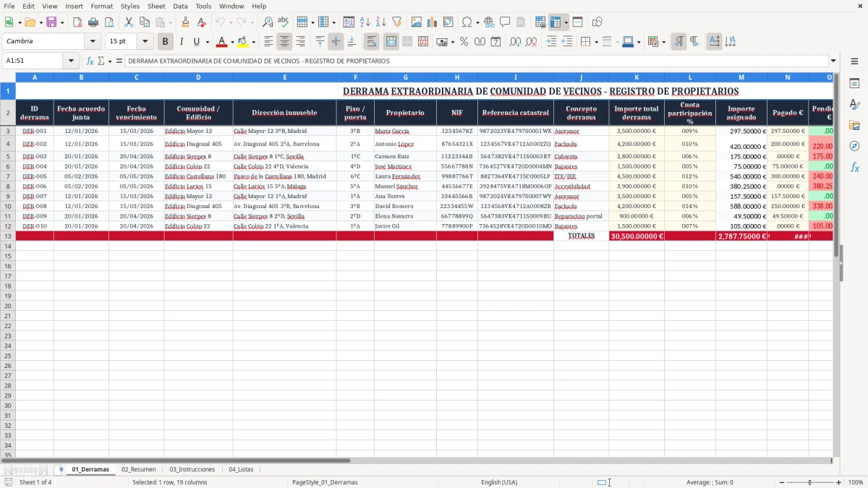The height and width of the screenshot is (488, 868).
Task: Select the Clone Formatting paintbrush
Action: point(186,22)
